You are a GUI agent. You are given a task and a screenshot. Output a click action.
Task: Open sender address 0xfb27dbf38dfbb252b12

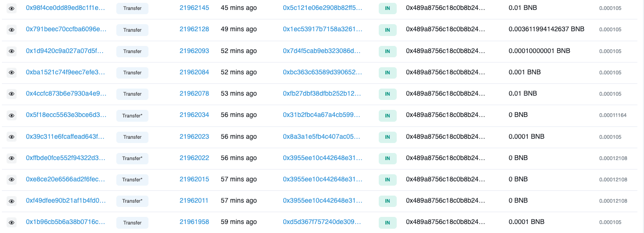[322, 93]
